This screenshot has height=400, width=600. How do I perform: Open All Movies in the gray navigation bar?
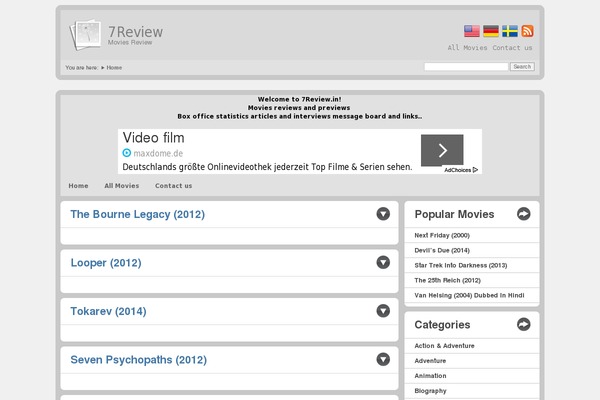click(x=121, y=186)
